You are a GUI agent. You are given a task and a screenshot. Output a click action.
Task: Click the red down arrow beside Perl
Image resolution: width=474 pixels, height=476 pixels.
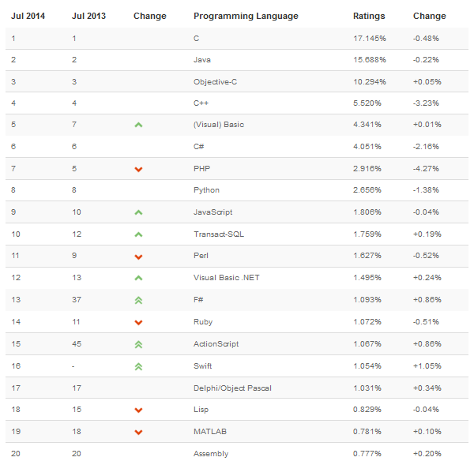tap(138, 257)
